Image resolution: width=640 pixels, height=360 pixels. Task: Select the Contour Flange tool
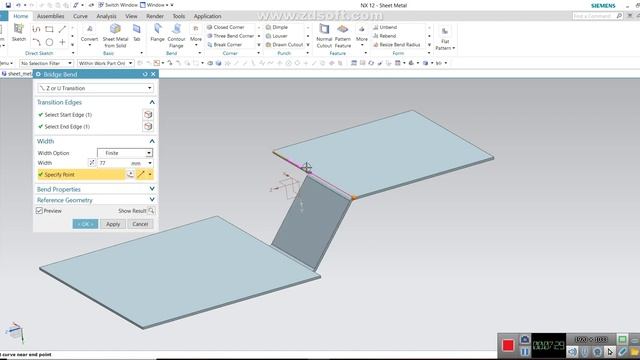click(x=176, y=36)
